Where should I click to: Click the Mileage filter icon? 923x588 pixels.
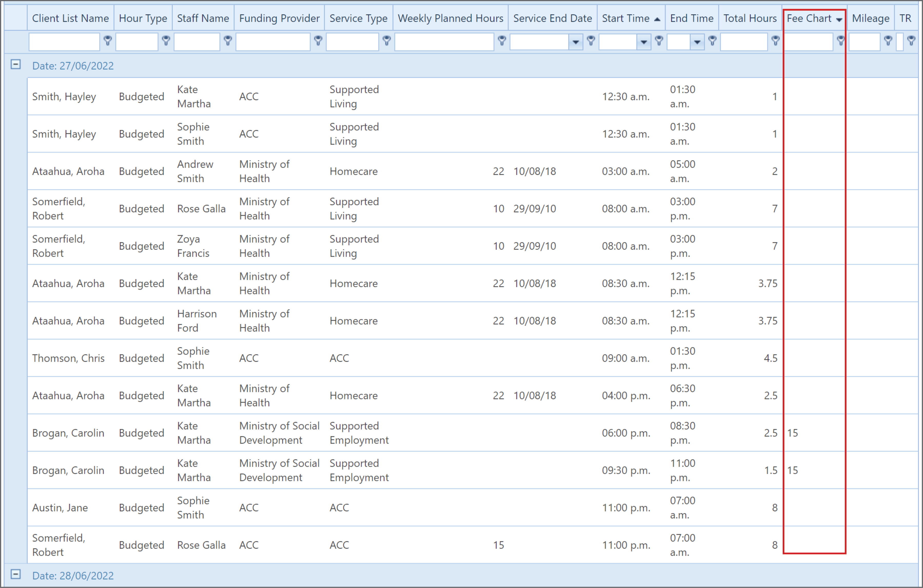(888, 41)
